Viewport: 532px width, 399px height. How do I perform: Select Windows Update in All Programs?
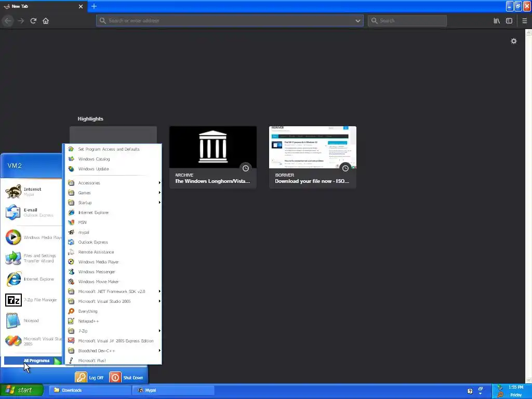[113, 169]
